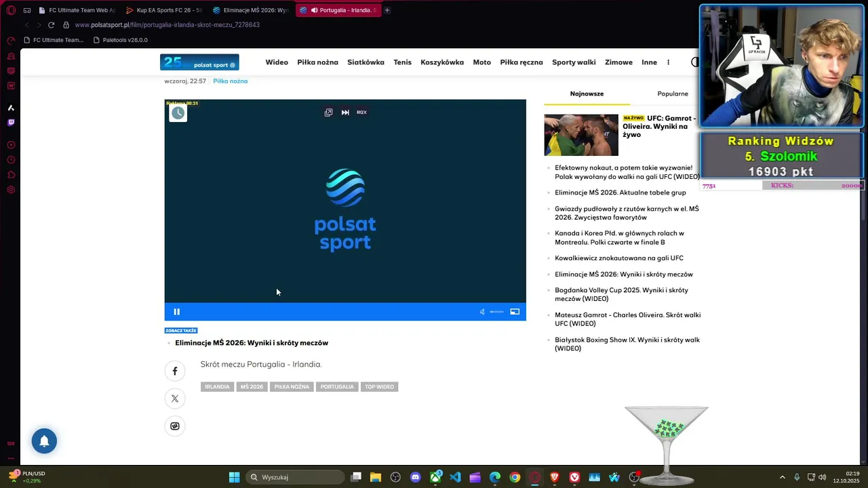Open the Białystok Boxing Show IX article

tap(627, 344)
